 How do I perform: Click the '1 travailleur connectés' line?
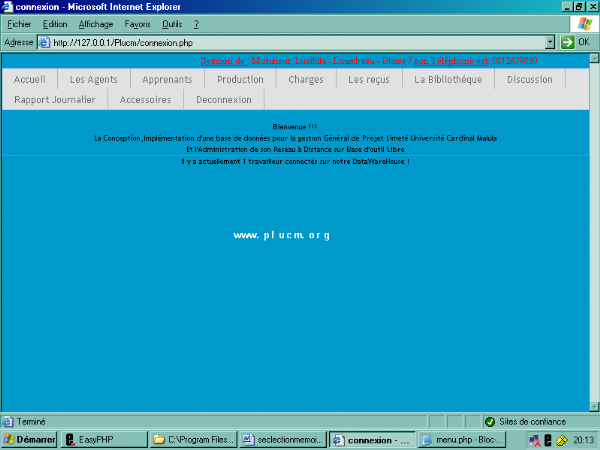click(295, 161)
